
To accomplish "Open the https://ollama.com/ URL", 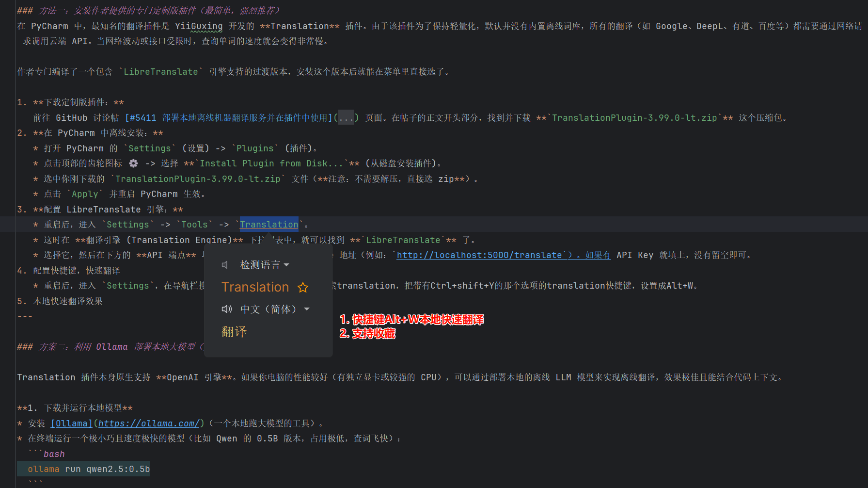I will pos(149,423).
